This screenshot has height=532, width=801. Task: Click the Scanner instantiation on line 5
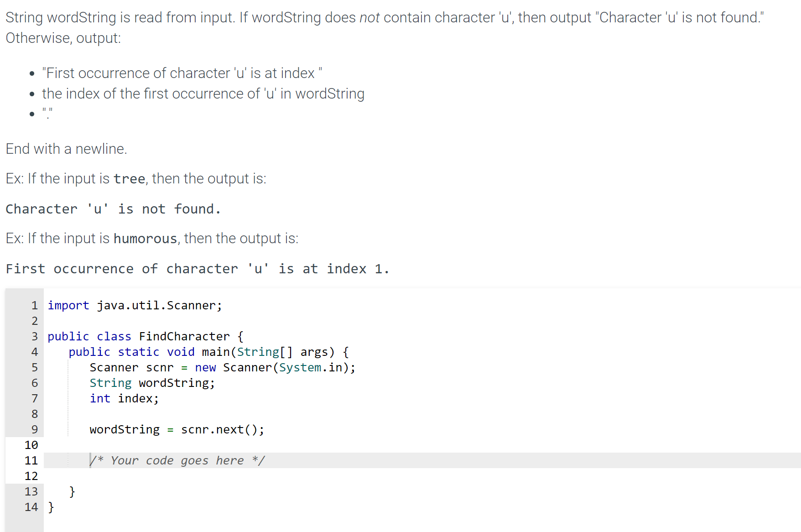coord(222,367)
